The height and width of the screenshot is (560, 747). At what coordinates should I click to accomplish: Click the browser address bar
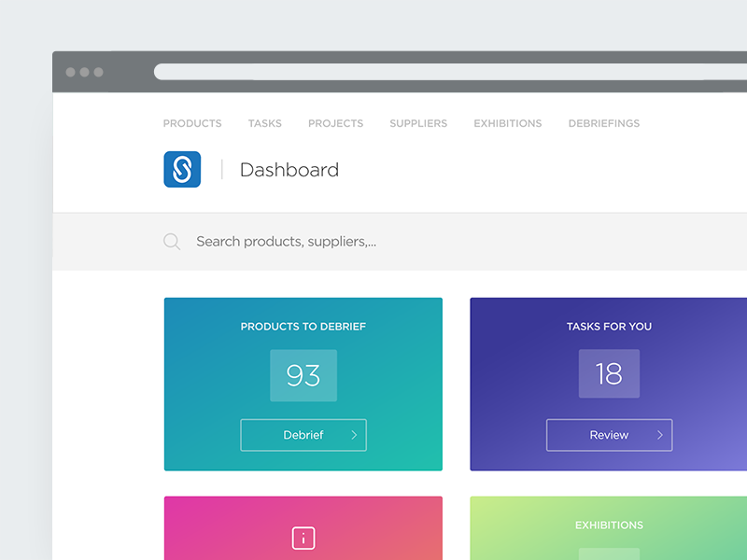[450, 72]
